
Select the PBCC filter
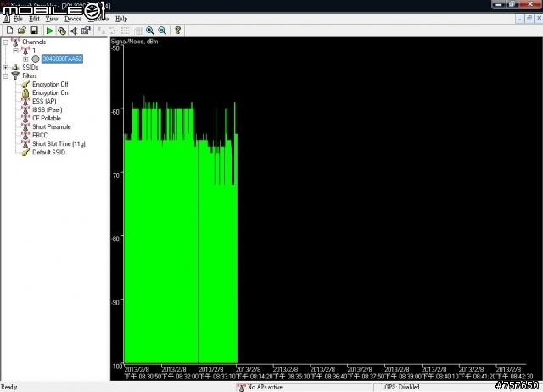(40, 136)
